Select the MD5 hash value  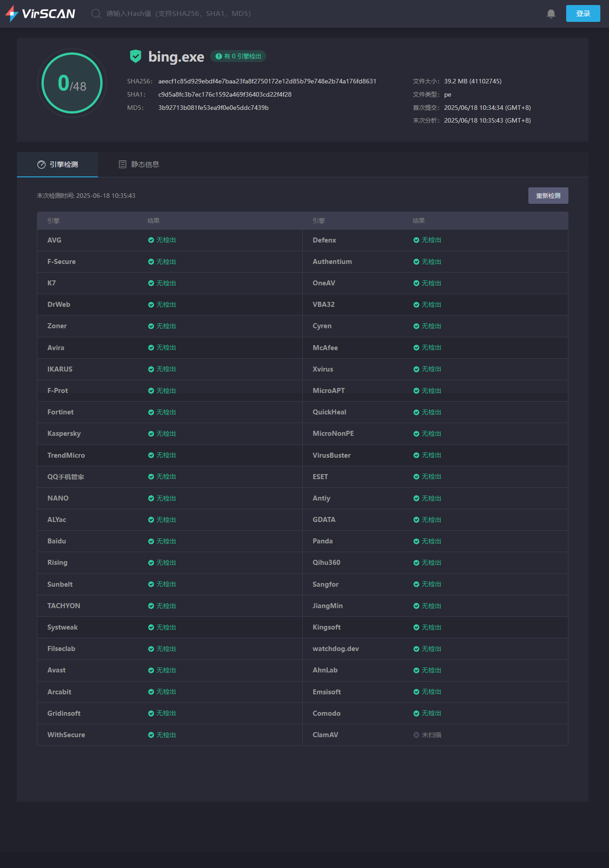pos(213,108)
